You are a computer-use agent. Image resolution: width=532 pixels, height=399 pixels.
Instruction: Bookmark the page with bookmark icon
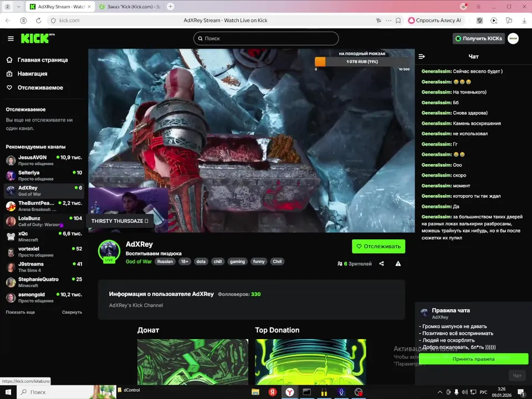click(x=398, y=21)
